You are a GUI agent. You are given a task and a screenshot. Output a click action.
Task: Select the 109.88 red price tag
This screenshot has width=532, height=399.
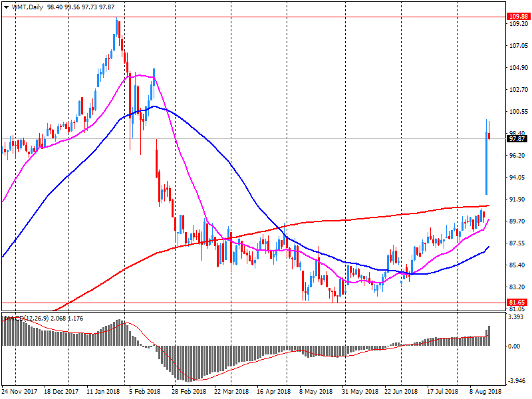(x=517, y=15)
